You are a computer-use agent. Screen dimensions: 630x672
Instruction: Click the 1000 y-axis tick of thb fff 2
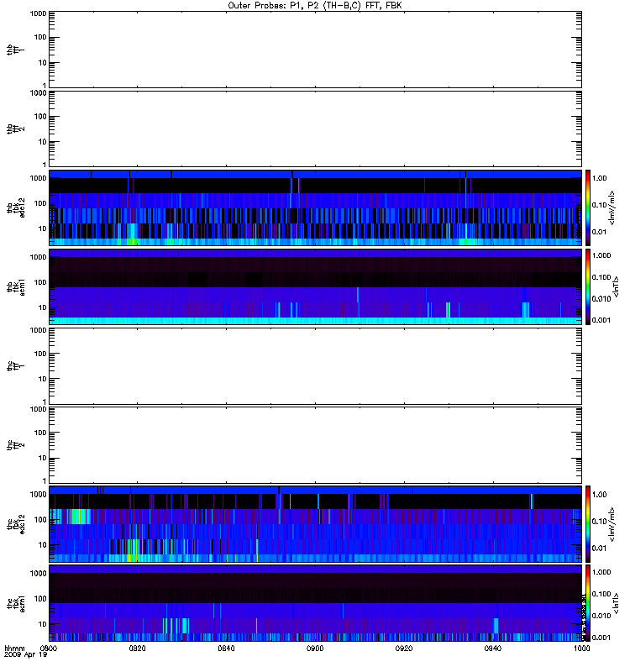38,93
